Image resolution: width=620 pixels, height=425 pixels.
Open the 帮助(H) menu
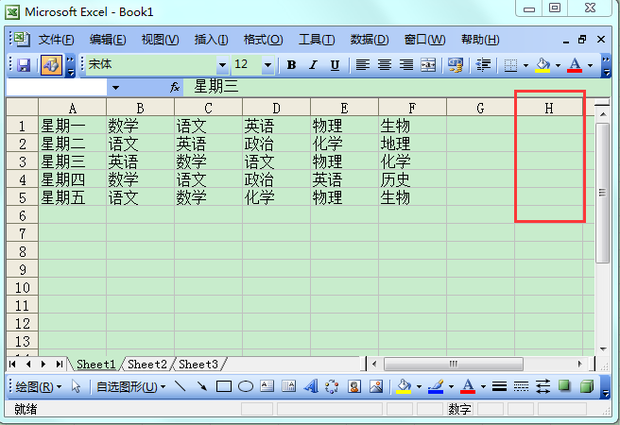click(x=480, y=40)
